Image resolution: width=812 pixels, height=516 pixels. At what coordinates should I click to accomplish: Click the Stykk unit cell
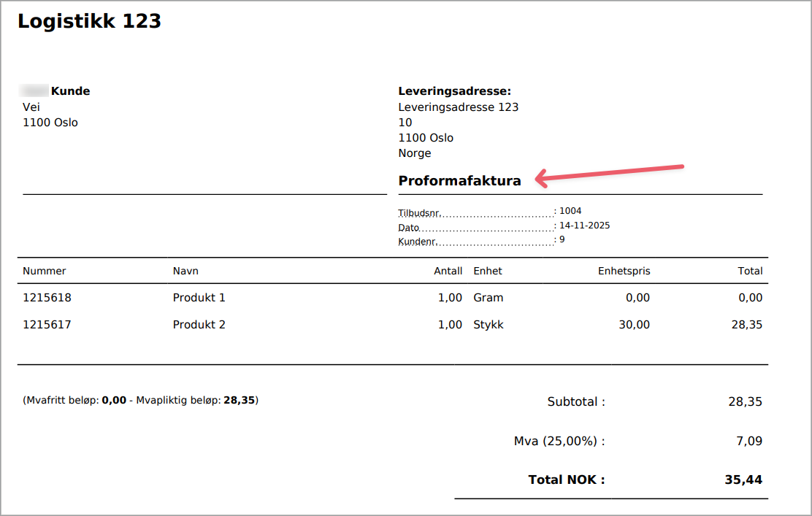pos(489,325)
